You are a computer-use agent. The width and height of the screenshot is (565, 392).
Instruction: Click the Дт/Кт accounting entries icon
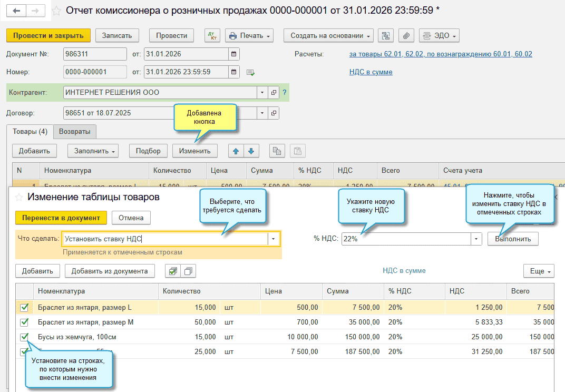tap(212, 35)
